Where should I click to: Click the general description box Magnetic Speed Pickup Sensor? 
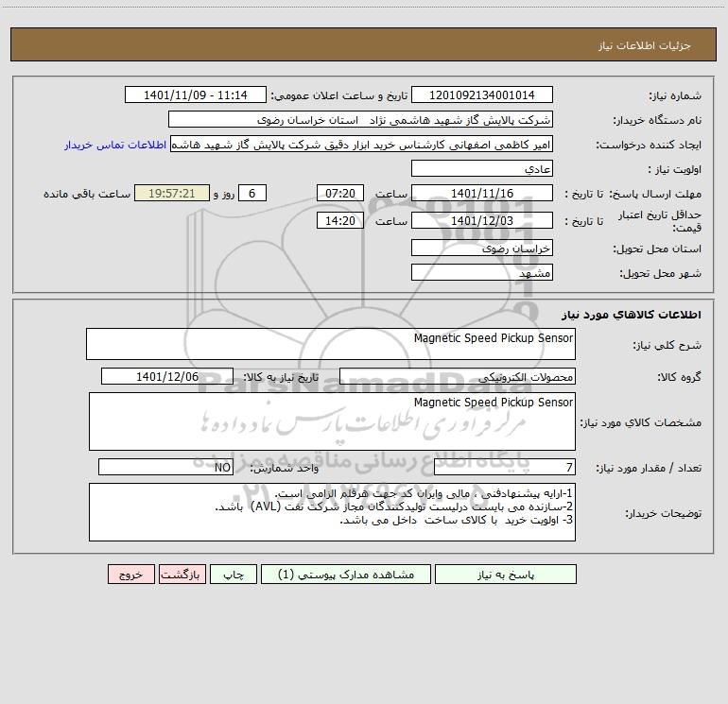(331, 344)
